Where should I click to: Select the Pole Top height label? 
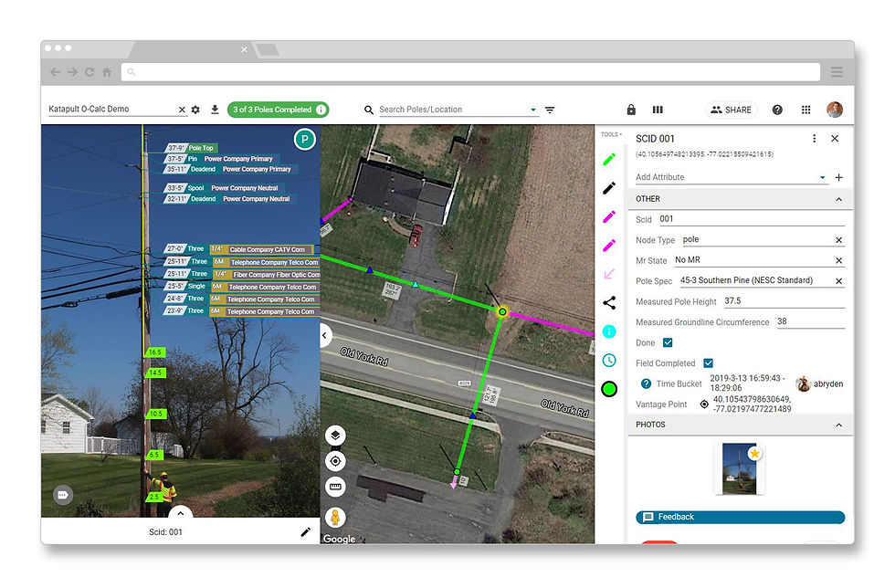(x=190, y=148)
